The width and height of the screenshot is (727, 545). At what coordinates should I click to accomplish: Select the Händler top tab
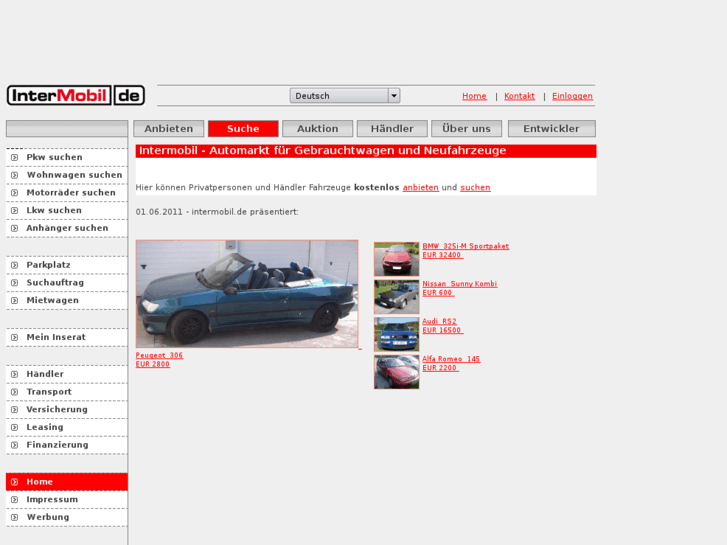click(x=392, y=128)
